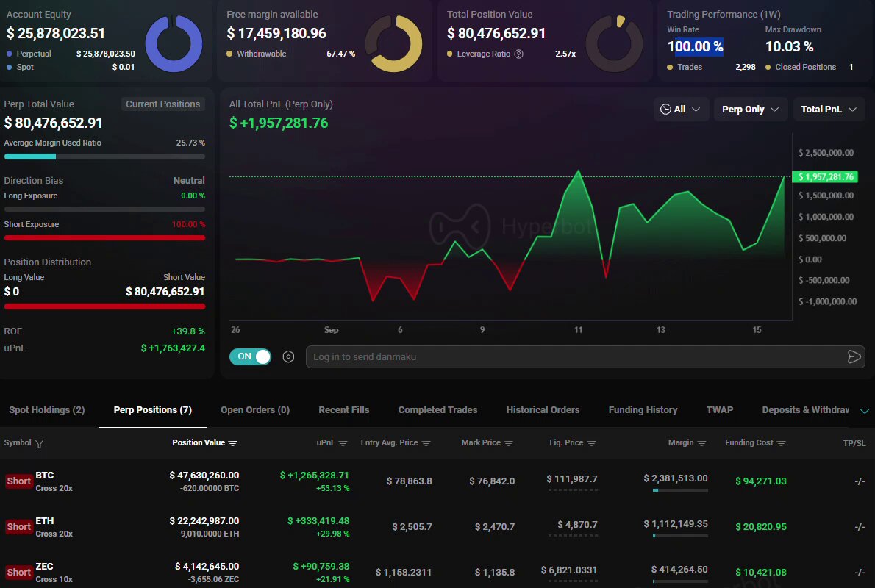Click the danmaku settings hexagon icon

click(x=288, y=357)
